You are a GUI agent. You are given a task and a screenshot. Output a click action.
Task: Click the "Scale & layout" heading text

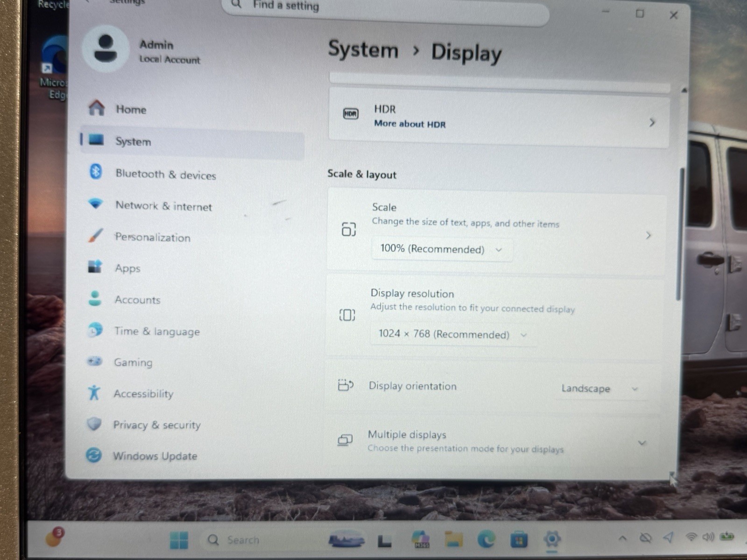[362, 174]
